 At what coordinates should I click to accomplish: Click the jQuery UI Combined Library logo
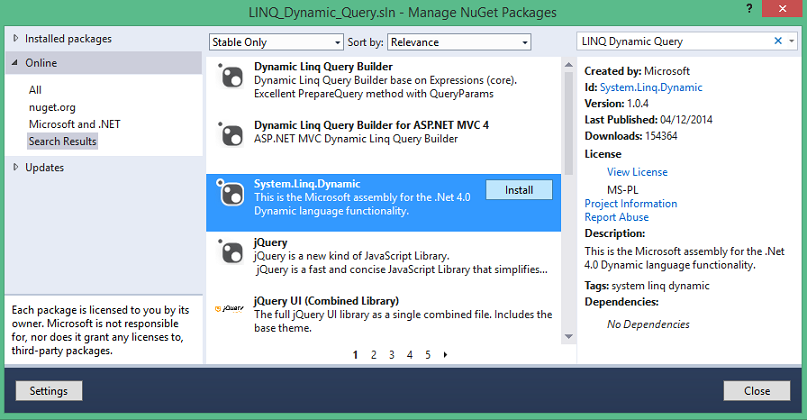pos(229,309)
